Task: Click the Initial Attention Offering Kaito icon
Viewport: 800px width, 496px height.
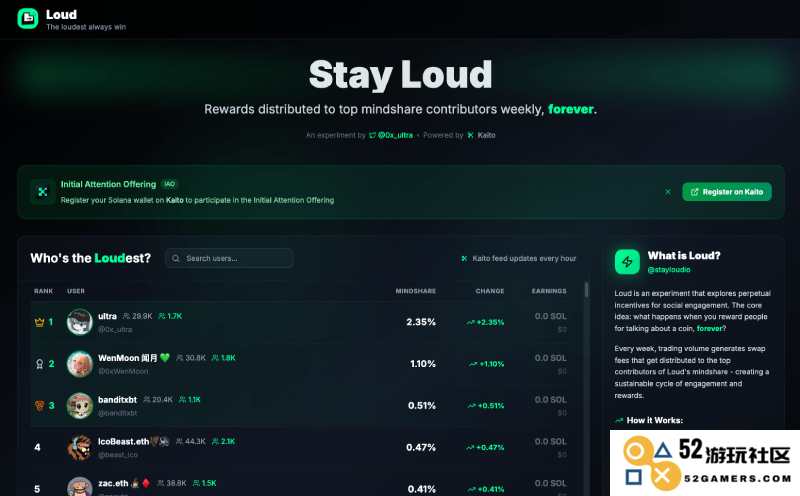Action: 43,192
